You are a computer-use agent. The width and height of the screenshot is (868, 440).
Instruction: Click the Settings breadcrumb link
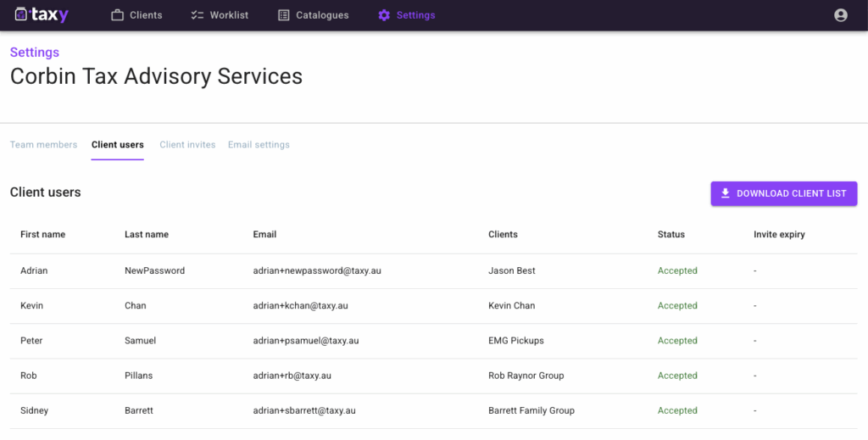point(35,53)
